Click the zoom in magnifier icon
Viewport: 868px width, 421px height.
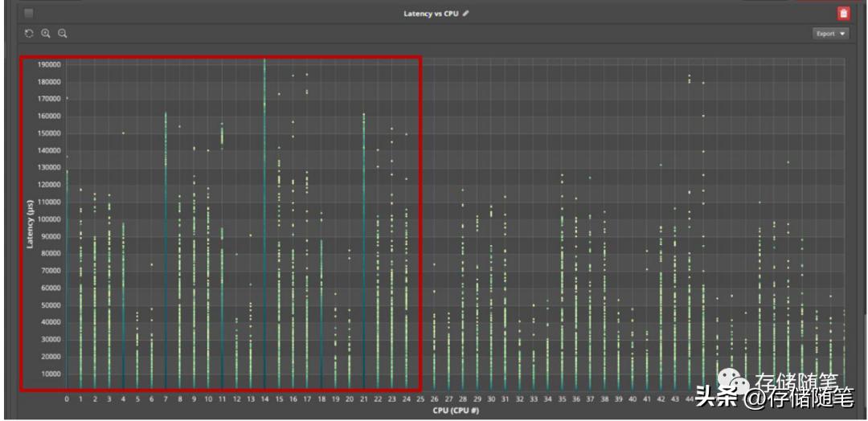click(x=46, y=34)
